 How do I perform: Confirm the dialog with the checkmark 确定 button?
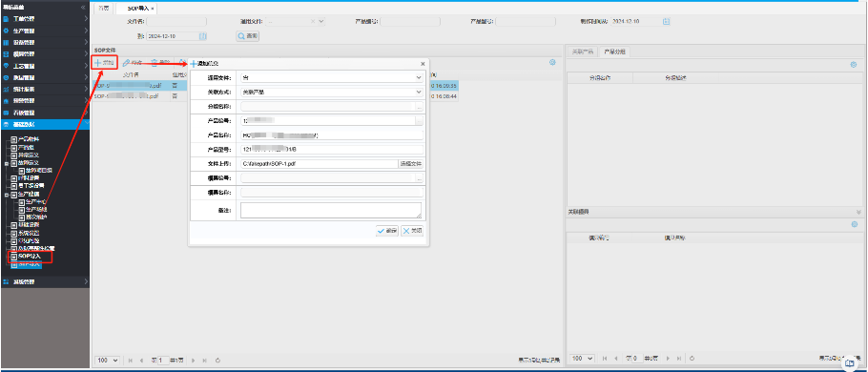(387, 231)
